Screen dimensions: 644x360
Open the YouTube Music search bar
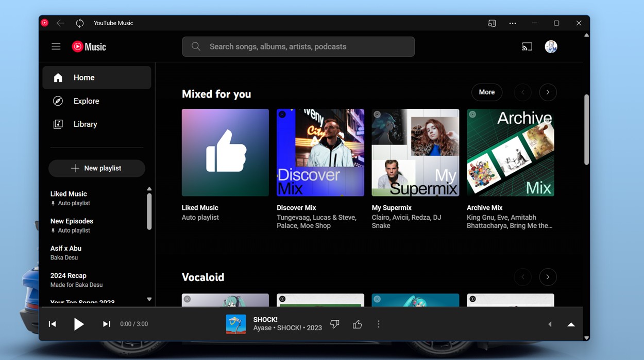pos(298,46)
